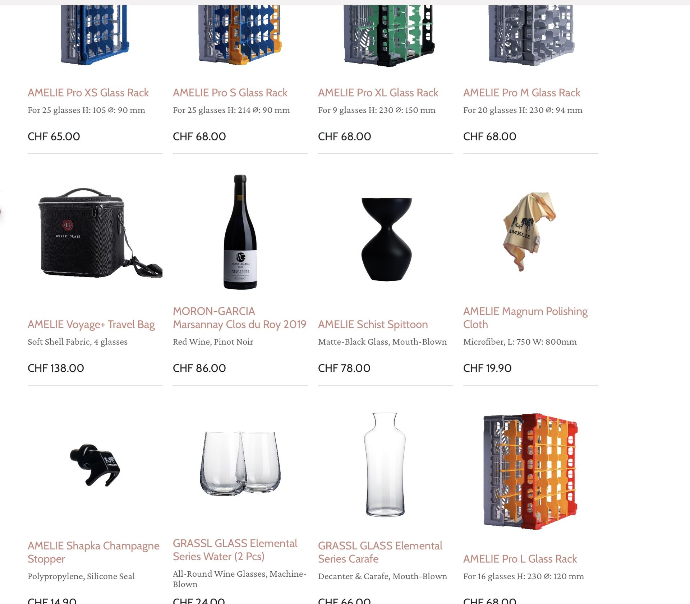Open the AMELIE Schist Spittoon title link

coord(373,324)
